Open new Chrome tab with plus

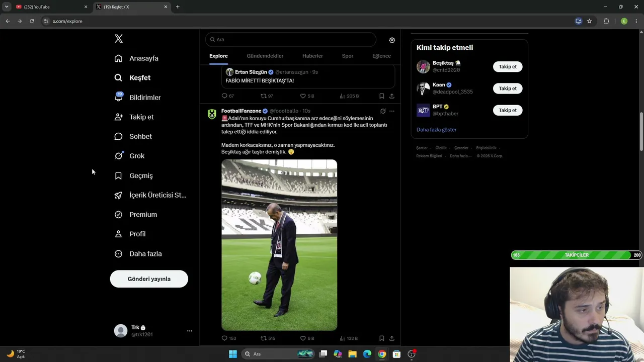178,7
